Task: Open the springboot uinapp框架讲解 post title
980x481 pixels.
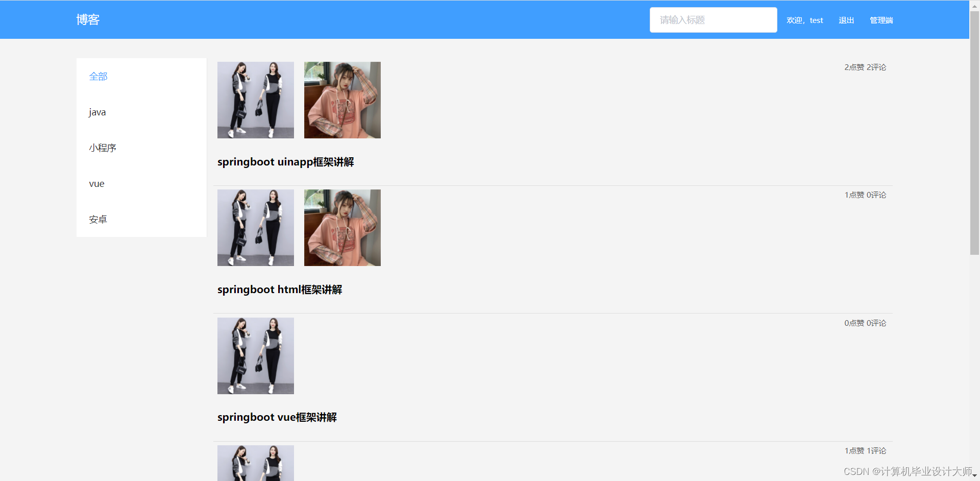Action: [285, 162]
